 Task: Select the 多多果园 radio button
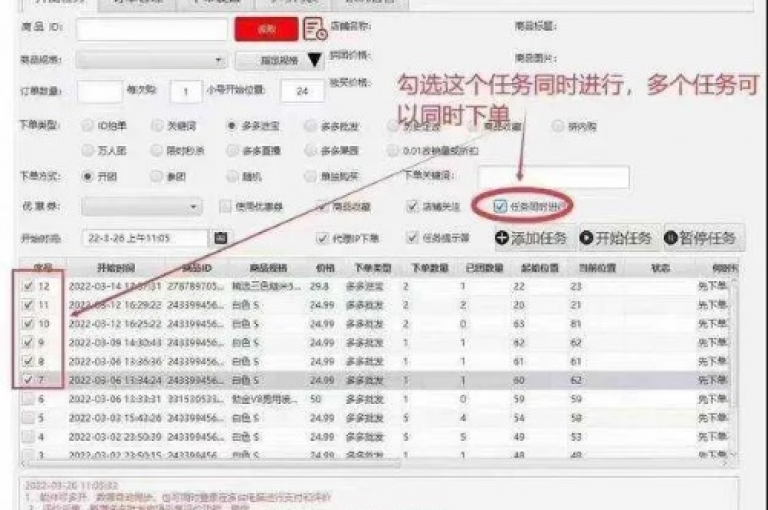(310, 150)
